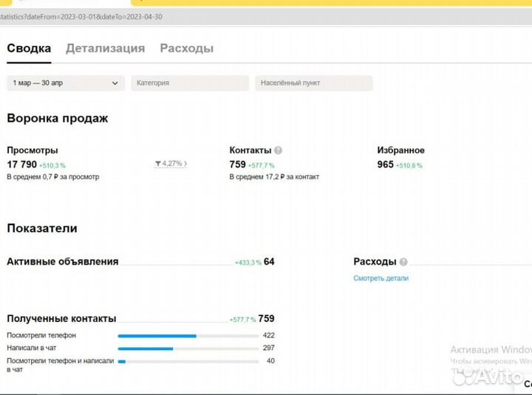
Task: Click the Посмотрели телефон и написали bar
Action: click(188, 362)
